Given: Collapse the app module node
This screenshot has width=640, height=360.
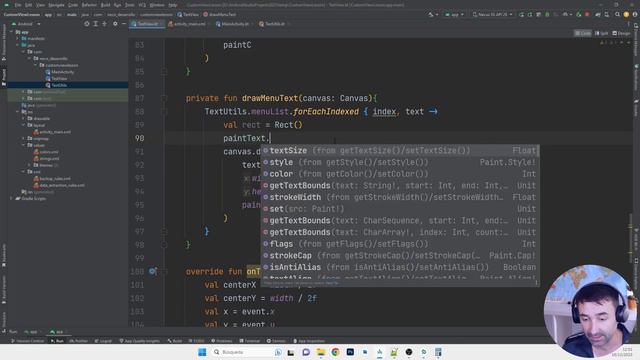Looking at the screenshot, I should click(x=11, y=32).
